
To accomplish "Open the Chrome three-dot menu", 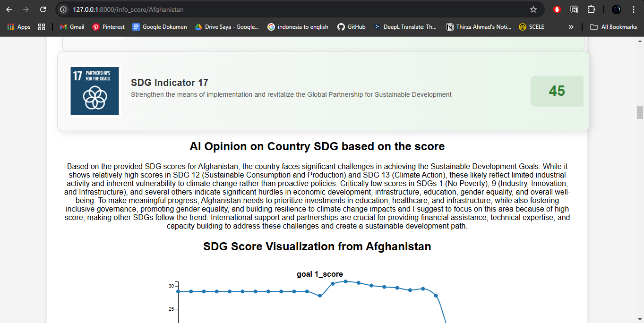I will [634, 9].
